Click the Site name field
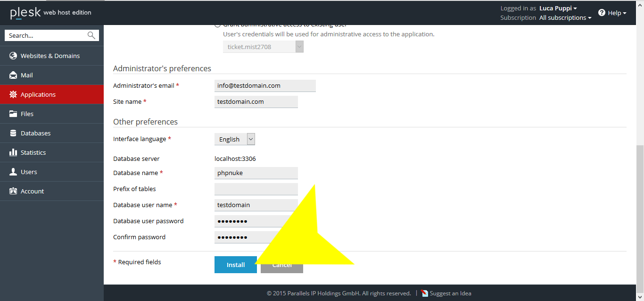 (x=256, y=101)
